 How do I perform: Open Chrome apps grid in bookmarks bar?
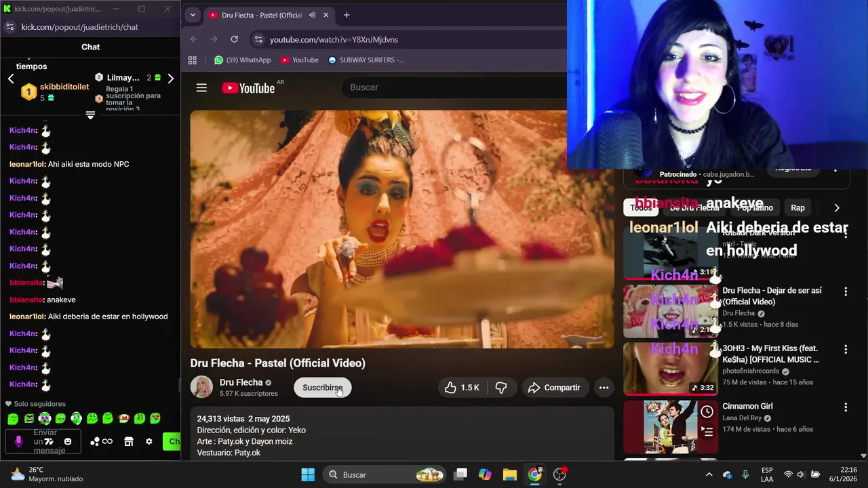point(193,60)
